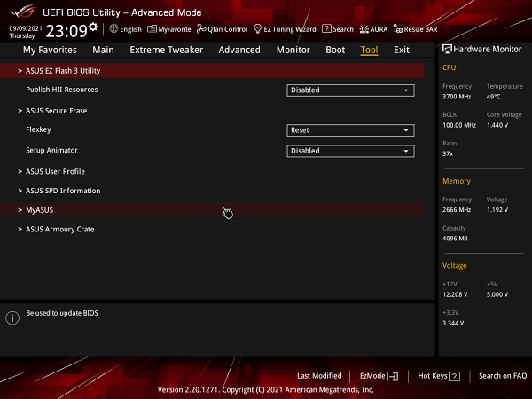This screenshot has width=532, height=399.
Task: Open the My Favorites tab
Action: 50,50
